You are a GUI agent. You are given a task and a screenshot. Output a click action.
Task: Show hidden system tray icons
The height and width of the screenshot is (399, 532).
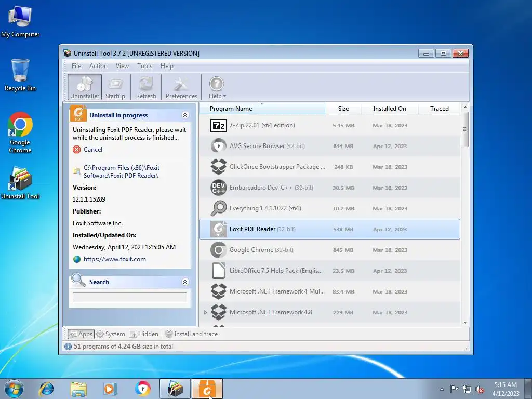pos(442,389)
